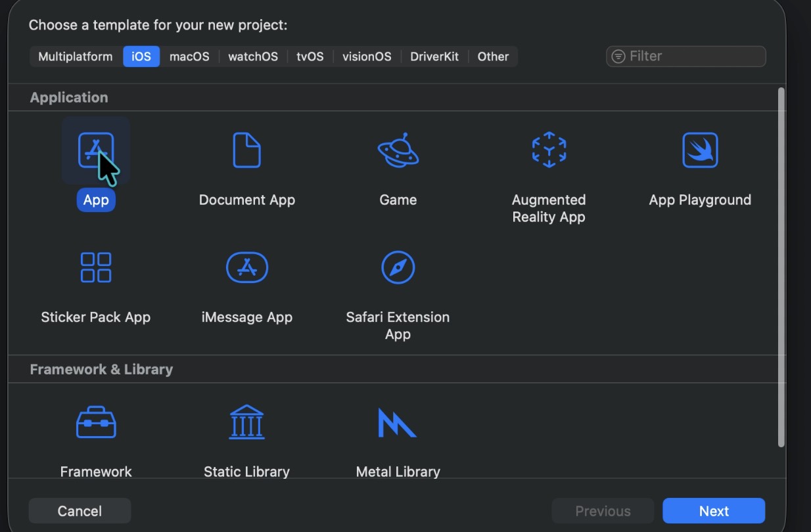Switch to the Multiplatform tab
Screen dimensions: 811x532
click(76, 56)
